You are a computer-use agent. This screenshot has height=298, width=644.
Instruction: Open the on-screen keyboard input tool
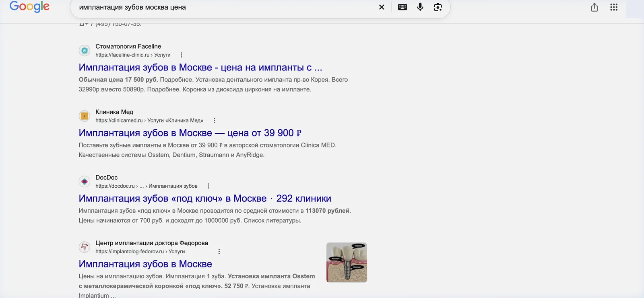[402, 7]
